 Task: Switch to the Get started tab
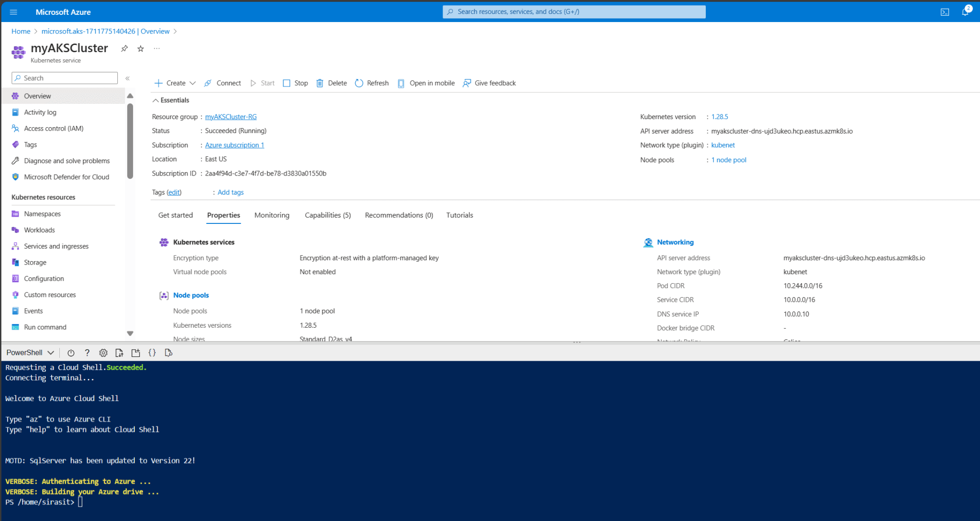[176, 215]
